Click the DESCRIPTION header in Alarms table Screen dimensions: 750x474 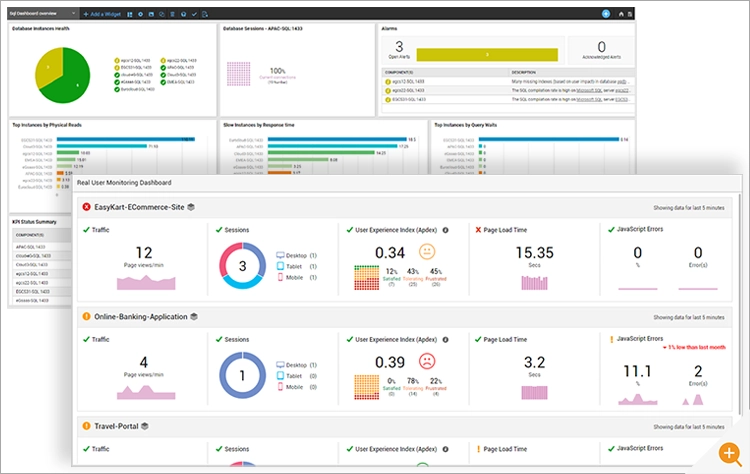[x=524, y=73]
